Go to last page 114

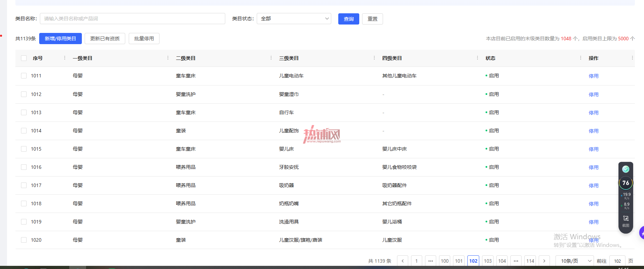(530, 261)
